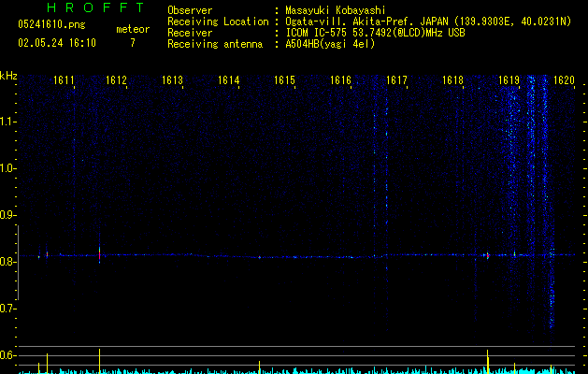Screen dimensions: 588x374
Task: Click the meteor count label
Action: click(x=133, y=29)
